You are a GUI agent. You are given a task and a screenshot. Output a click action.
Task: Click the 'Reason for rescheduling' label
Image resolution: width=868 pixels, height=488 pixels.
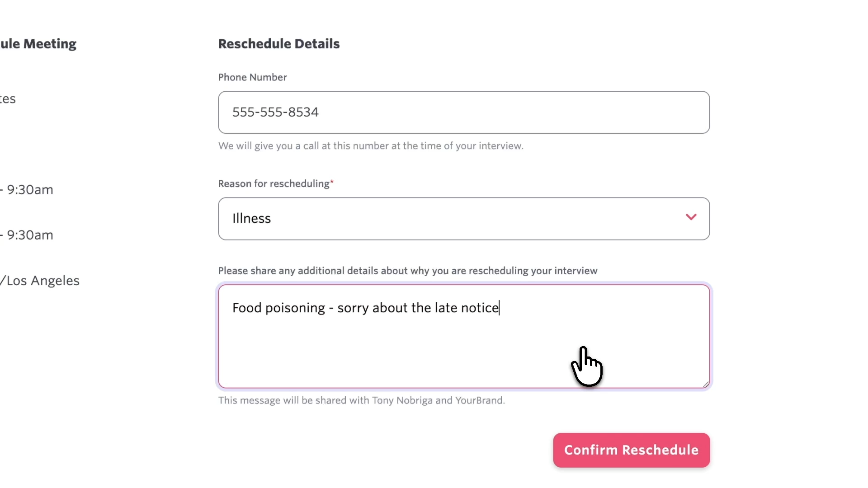pos(274,184)
